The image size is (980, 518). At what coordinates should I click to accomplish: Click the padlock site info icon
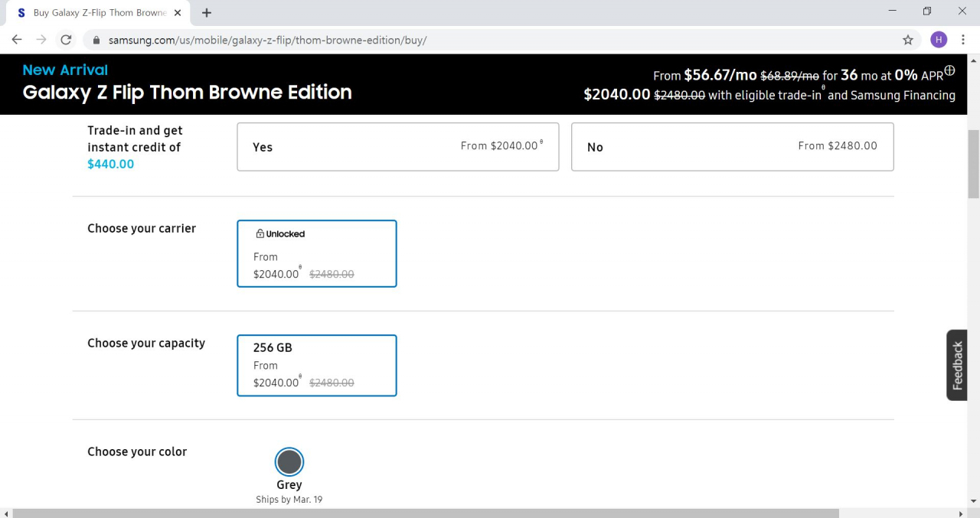(x=96, y=40)
